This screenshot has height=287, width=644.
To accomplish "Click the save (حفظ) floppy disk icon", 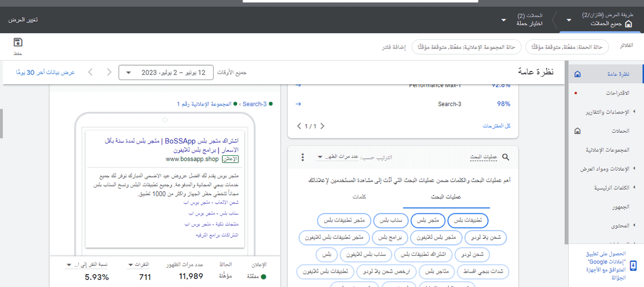I will point(18,43).
